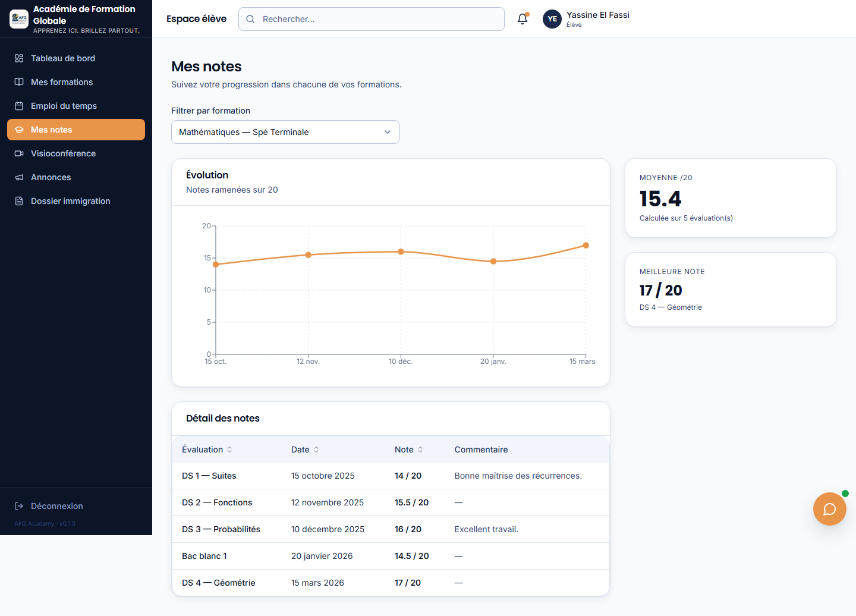Screen dimensions: 856x616
Task: Sort the table by Évaluation column
Action: pos(207,450)
